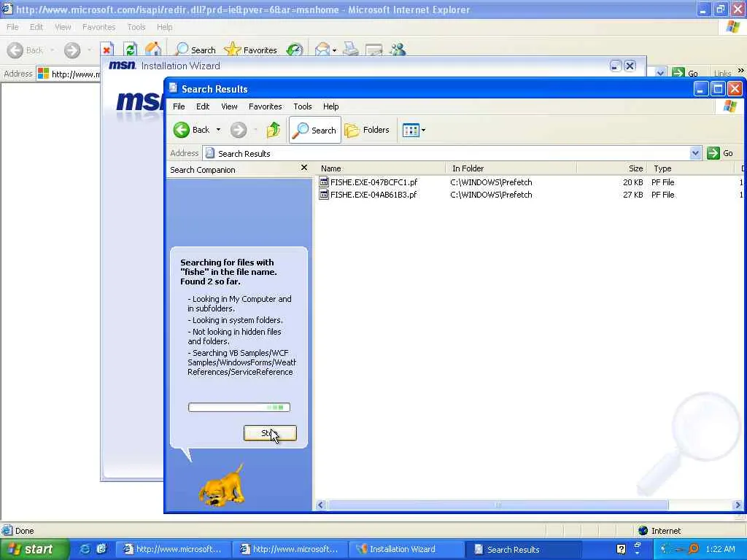Click Internet Explorer Print icon
The height and width of the screenshot is (560, 747).
[351, 50]
